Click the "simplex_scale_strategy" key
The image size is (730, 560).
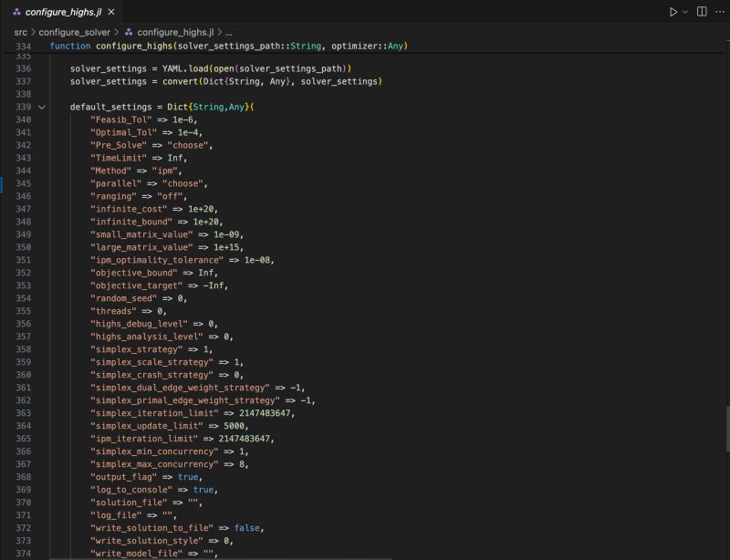[151, 362]
